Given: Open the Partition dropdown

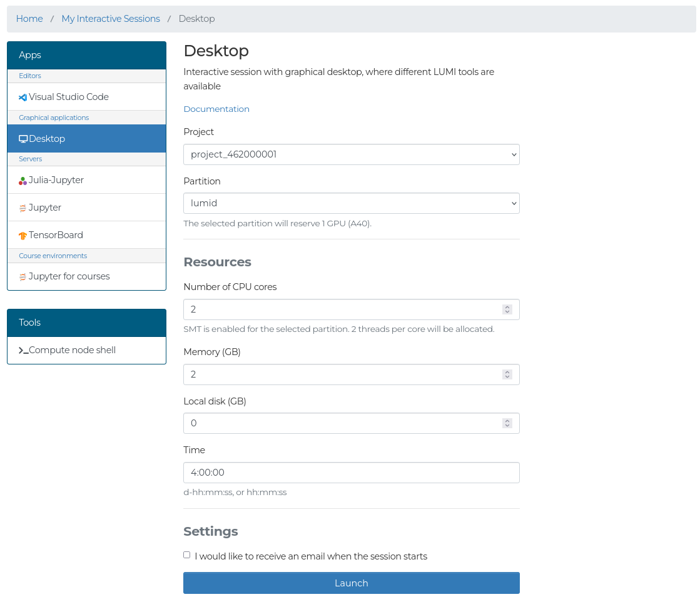Looking at the screenshot, I should coord(351,203).
